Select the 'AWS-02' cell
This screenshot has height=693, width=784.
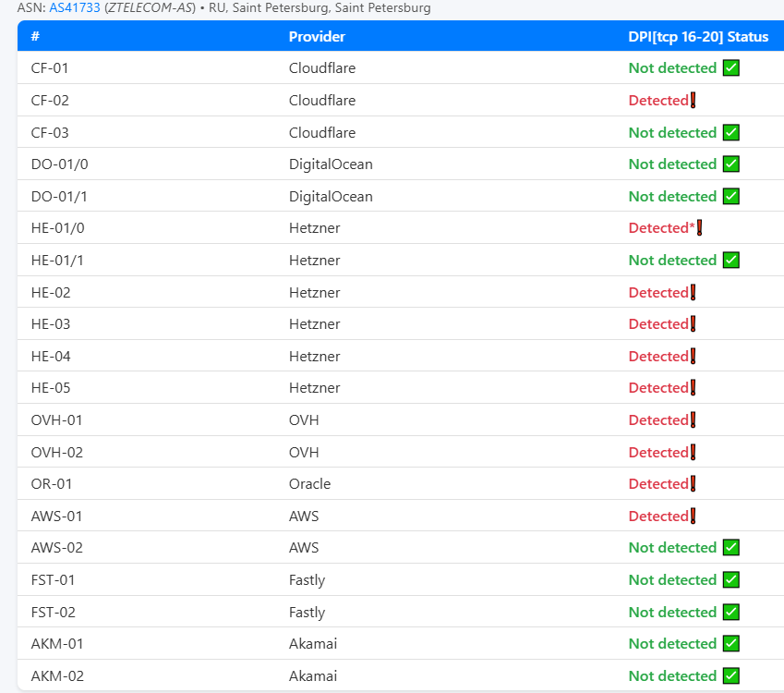(x=57, y=547)
